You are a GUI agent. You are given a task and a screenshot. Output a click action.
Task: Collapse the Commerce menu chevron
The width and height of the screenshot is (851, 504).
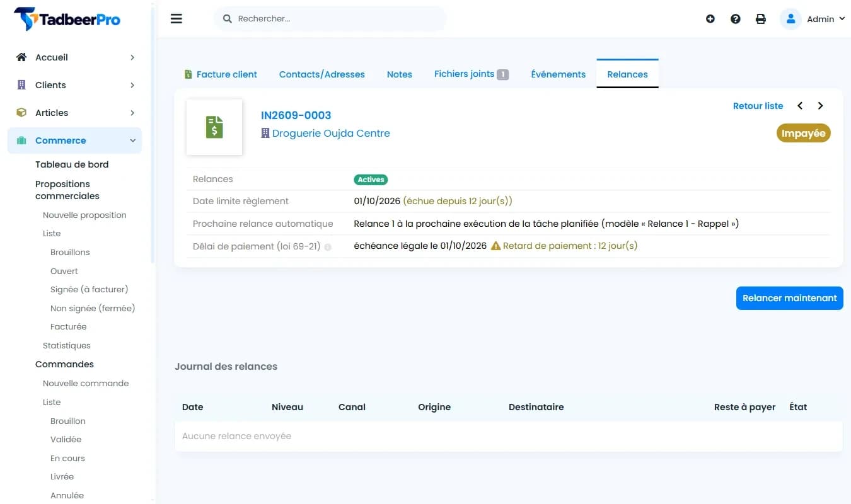click(x=132, y=140)
